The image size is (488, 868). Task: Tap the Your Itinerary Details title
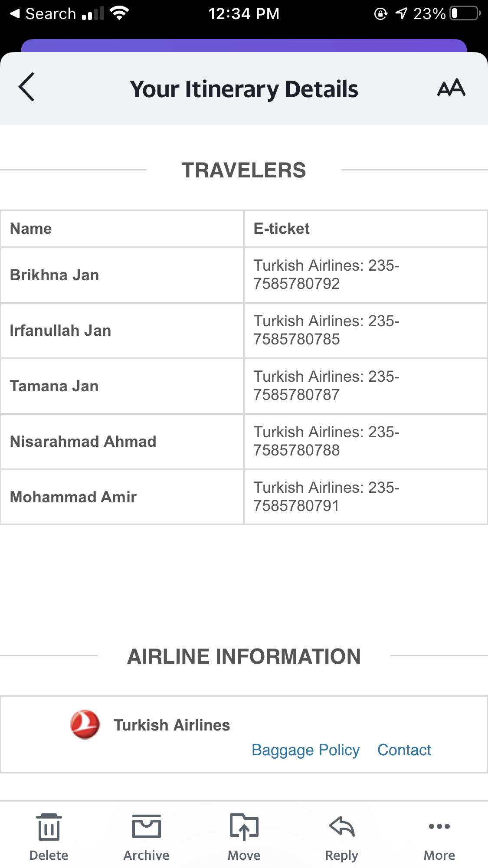coord(244,89)
